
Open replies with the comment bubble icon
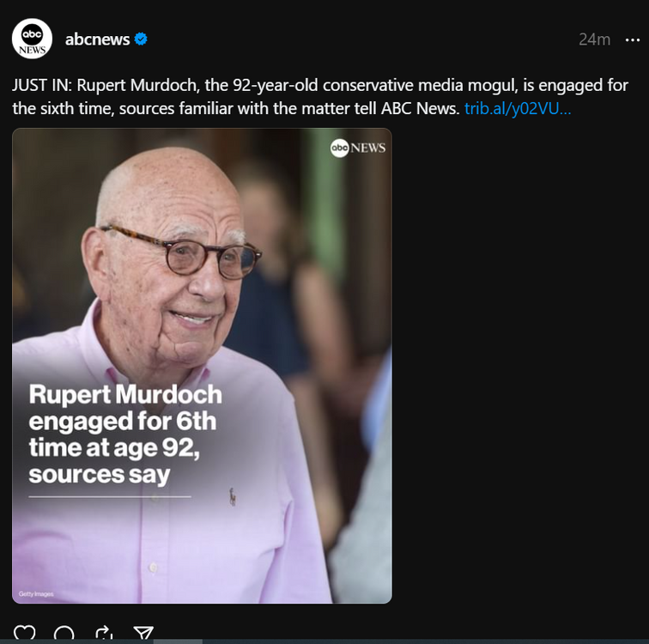[64, 635]
